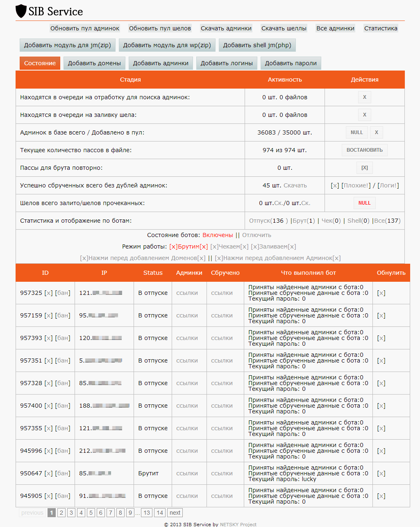Click the '974 из 974 шт.' value

(285, 150)
